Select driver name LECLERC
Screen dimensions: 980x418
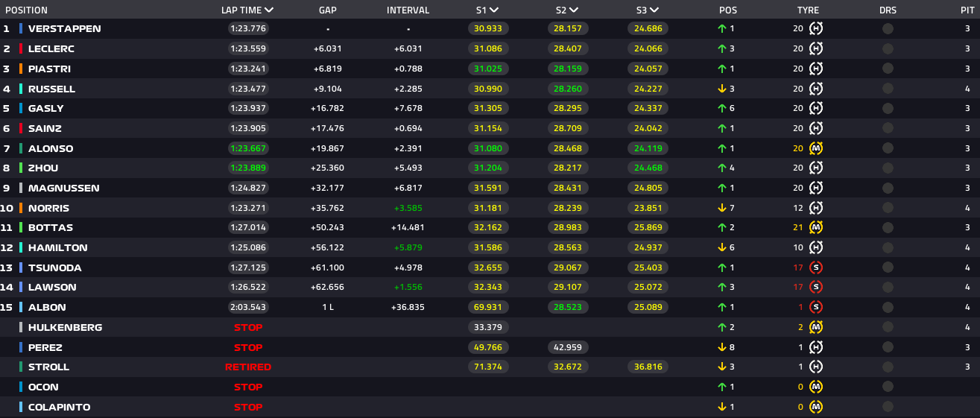click(x=51, y=48)
